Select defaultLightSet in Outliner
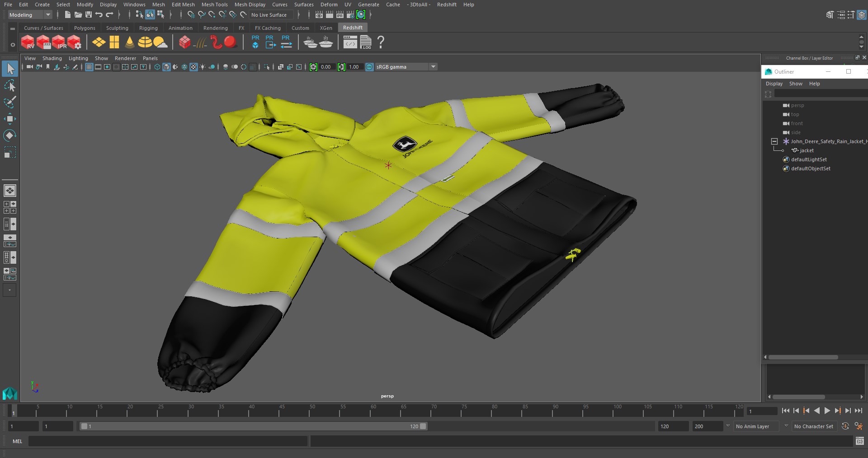The image size is (868, 458). pyautogui.click(x=809, y=159)
